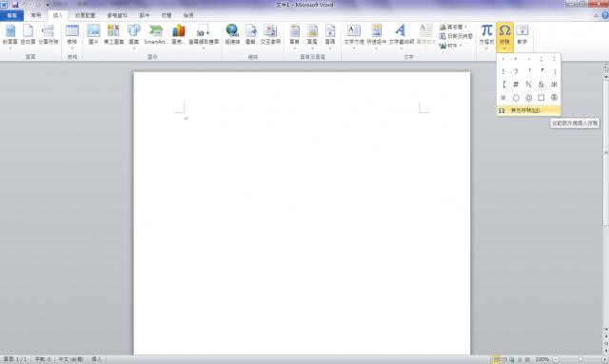This screenshot has height=364, width=609.
Task: Insert the open curly brace symbol
Action: 554,71
